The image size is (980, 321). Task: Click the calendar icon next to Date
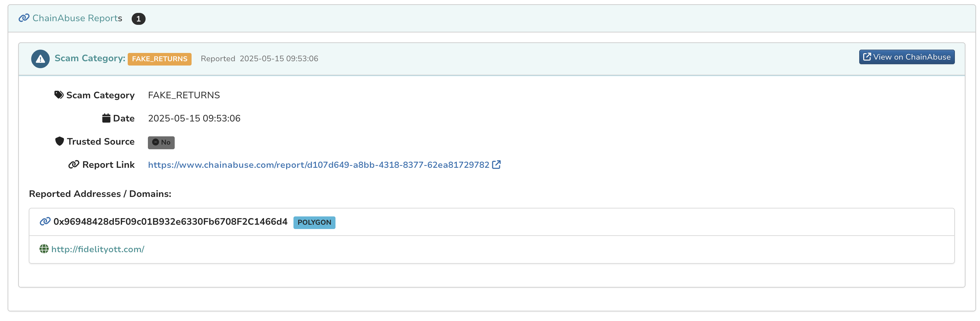(x=106, y=118)
